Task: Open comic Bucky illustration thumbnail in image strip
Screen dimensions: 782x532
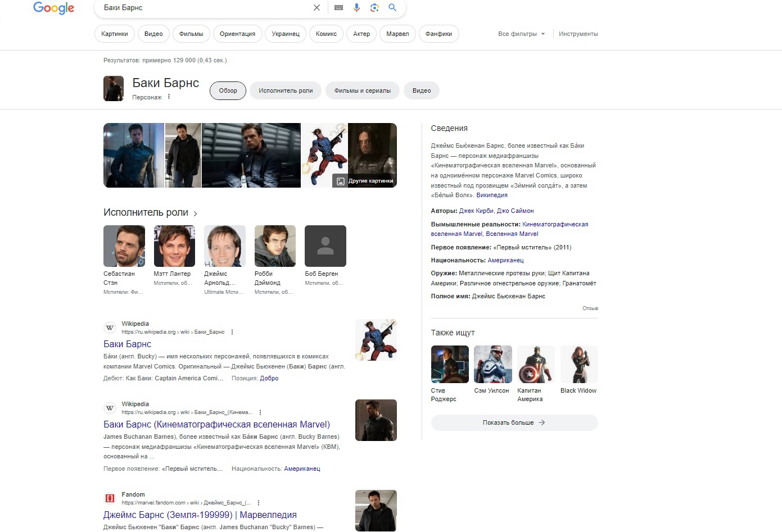Action: [x=324, y=155]
